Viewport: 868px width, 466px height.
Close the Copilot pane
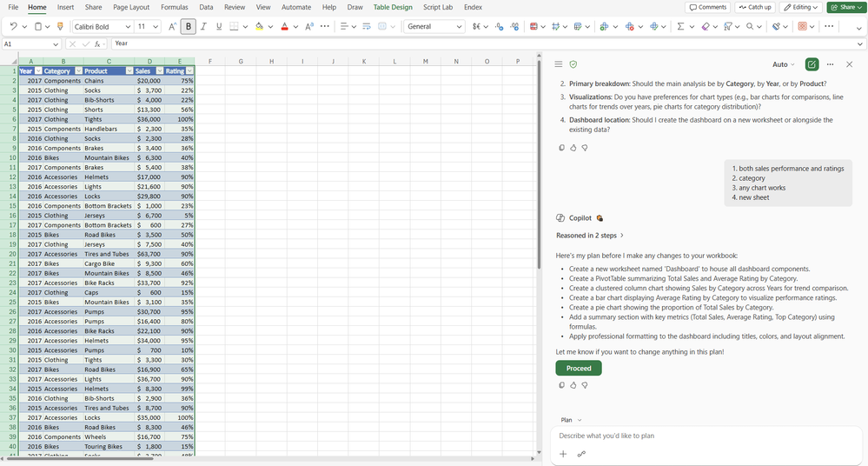point(849,64)
